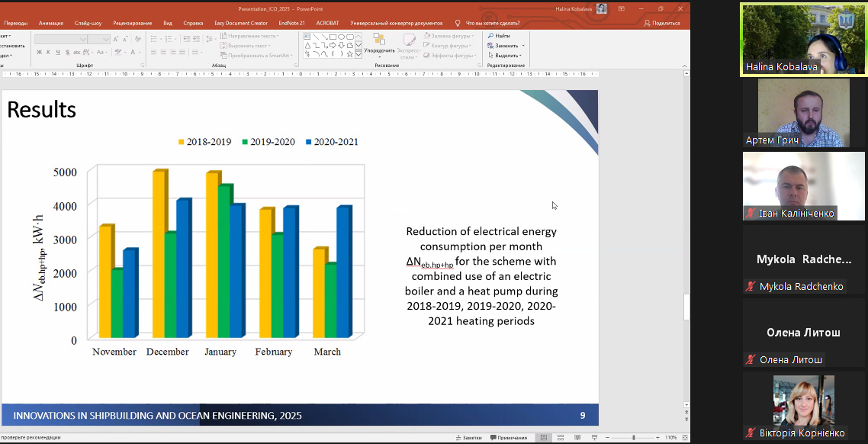Open the Выделить dropdown menu
Screen dimensions: 868x444
506,56
